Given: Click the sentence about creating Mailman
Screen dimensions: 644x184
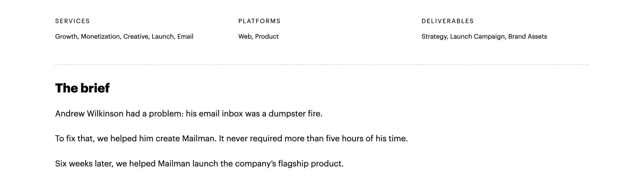Looking at the screenshot, I should pos(232,139).
